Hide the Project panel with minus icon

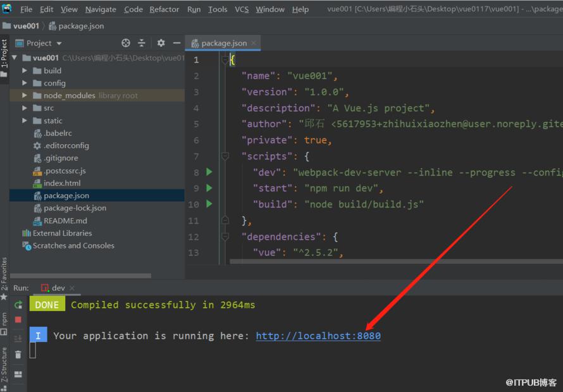(x=176, y=43)
